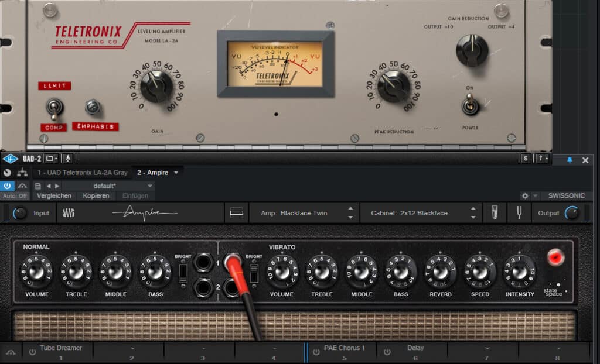Toggle the Normal channel Bright switch
600x364 pixels.
[x=183, y=273]
